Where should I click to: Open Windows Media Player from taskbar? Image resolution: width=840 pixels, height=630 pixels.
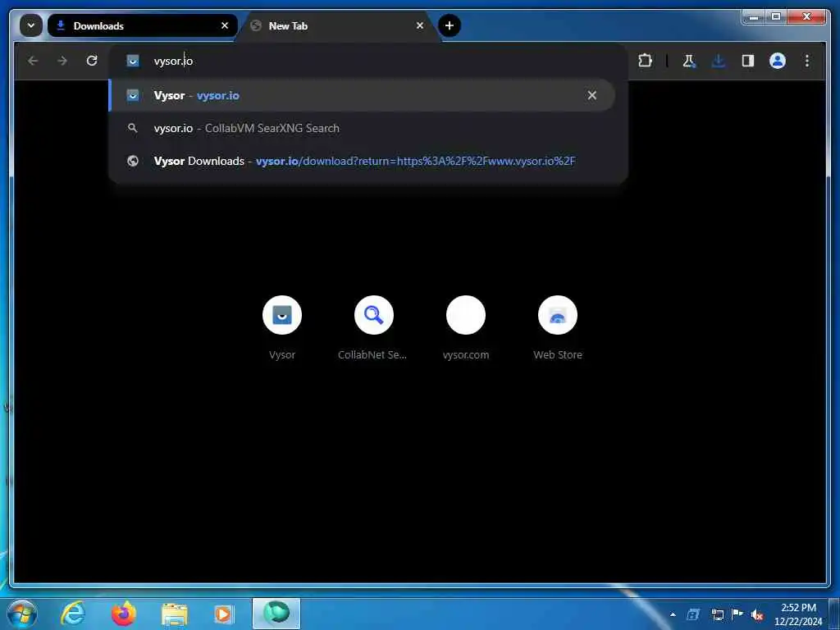pyautogui.click(x=224, y=614)
